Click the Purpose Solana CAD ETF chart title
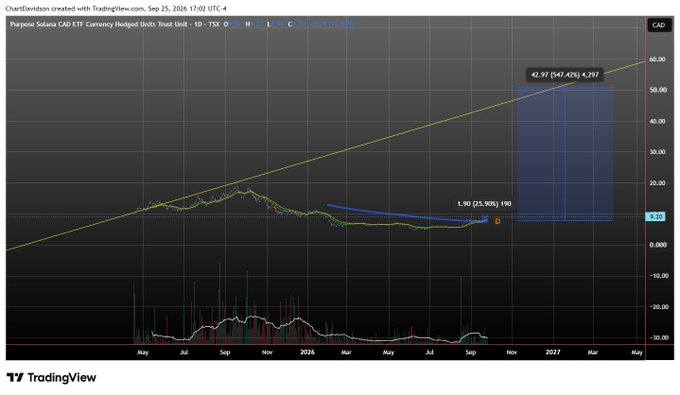The height and width of the screenshot is (395, 680). pyautogui.click(x=114, y=25)
